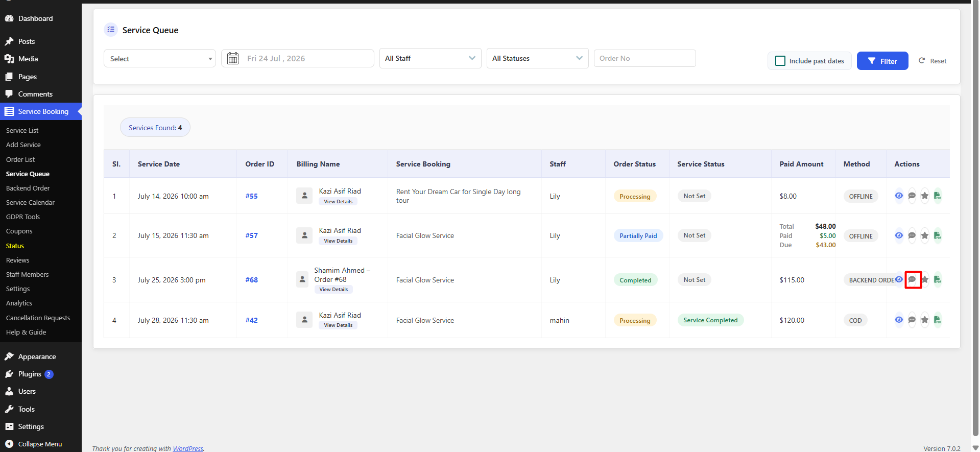Open Add Service submenu item
The image size is (980, 452).
[23, 145]
